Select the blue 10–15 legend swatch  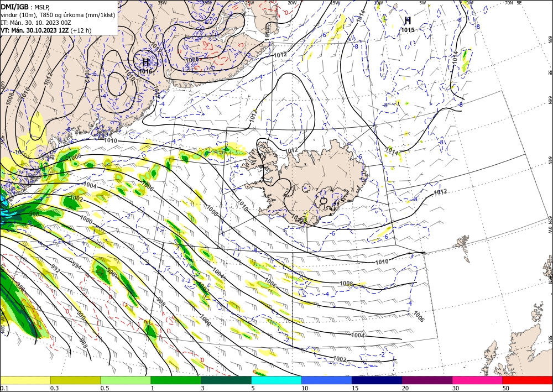point(327,380)
